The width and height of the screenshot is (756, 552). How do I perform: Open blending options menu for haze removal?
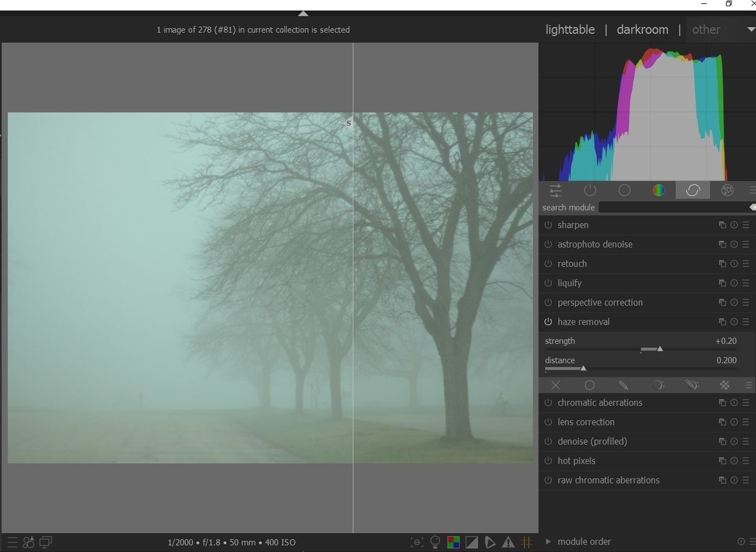(749, 385)
